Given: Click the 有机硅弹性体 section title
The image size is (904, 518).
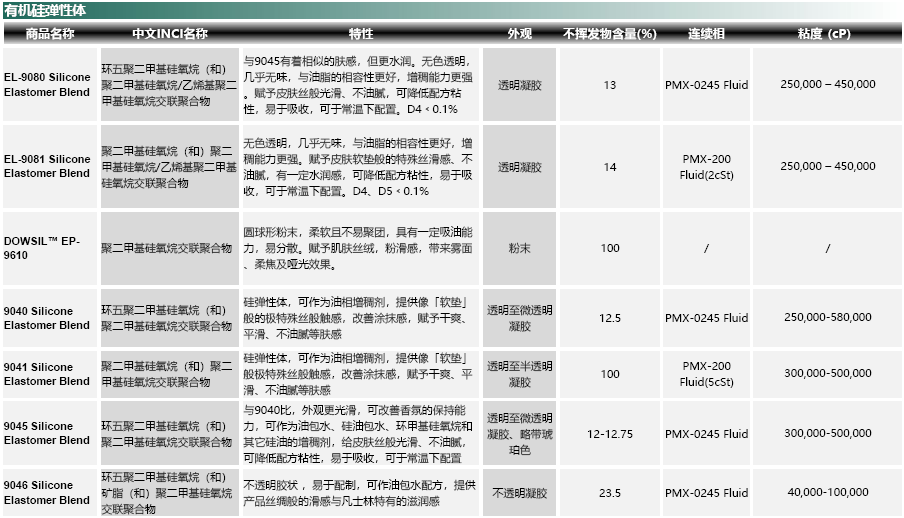Looking at the screenshot, I should 45,10.
